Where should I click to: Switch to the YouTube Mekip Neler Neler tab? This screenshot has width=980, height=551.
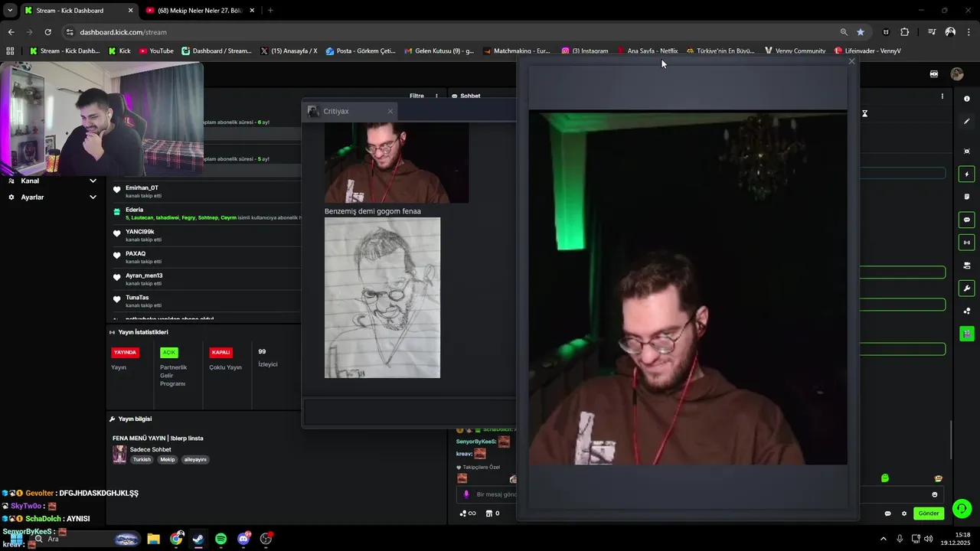coord(198,11)
